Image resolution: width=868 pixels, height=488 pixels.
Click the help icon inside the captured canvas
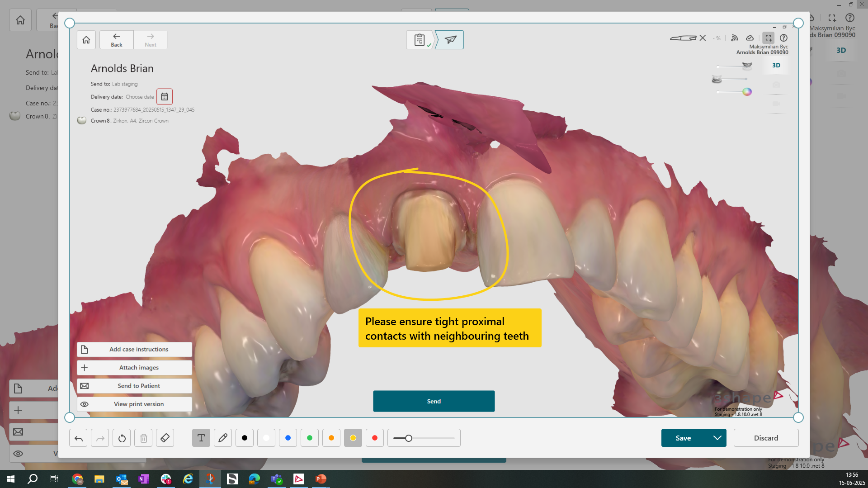[x=784, y=38]
